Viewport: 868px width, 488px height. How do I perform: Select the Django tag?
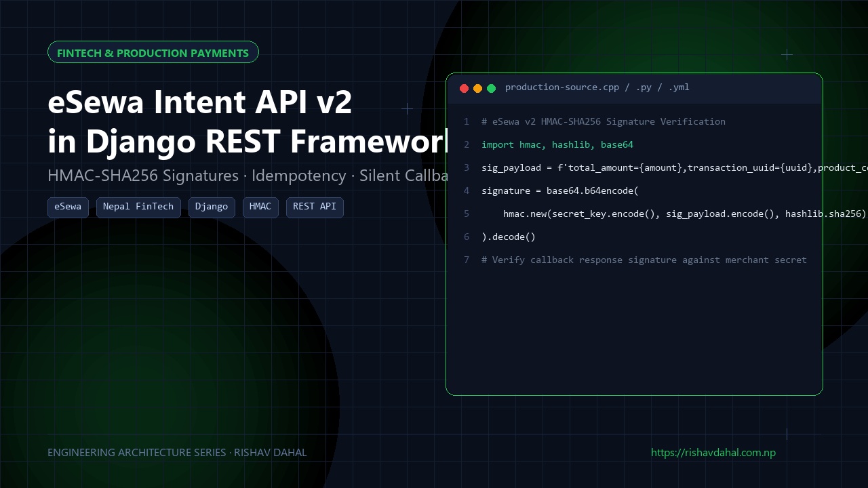point(212,207)
